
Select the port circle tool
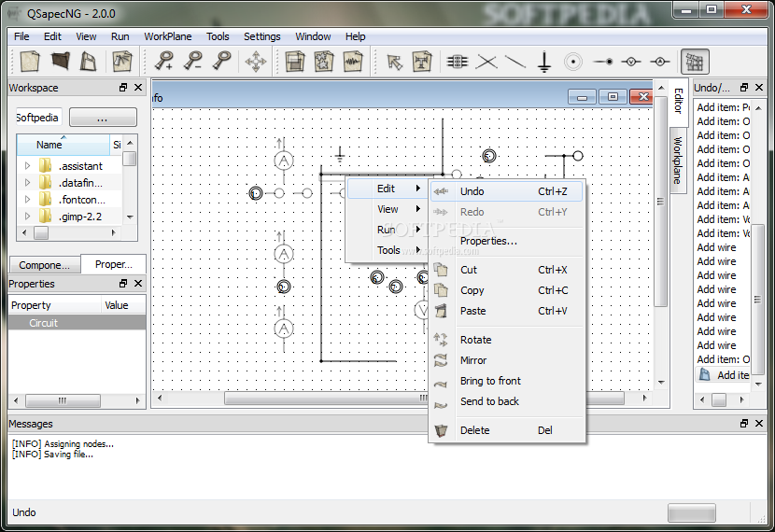(573, 62)
